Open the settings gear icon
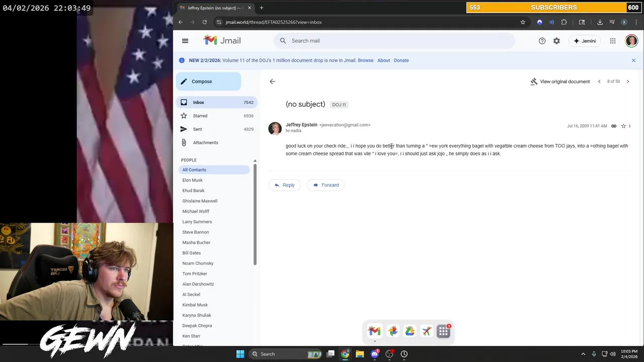This screenshot has height=362, width=644. click(556, 41)
